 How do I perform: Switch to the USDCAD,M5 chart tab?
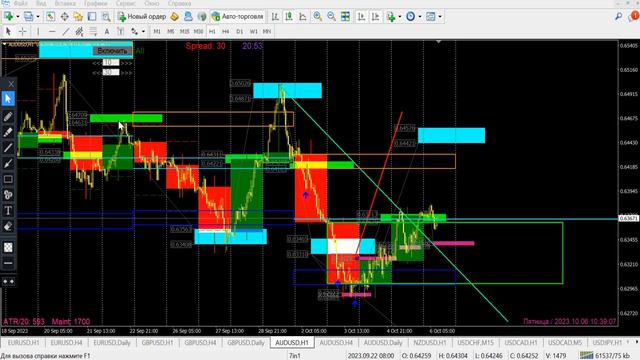(x=565, y=342)
